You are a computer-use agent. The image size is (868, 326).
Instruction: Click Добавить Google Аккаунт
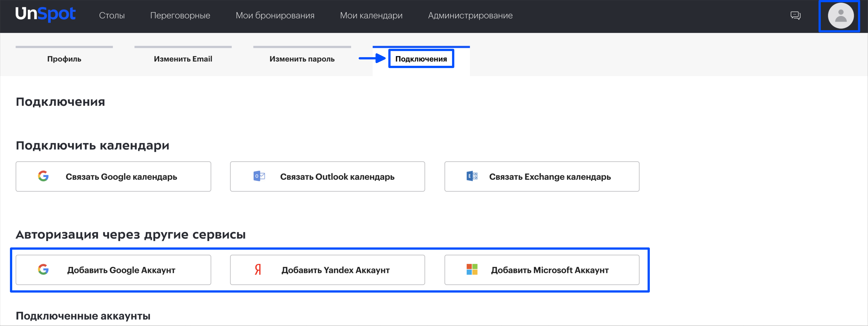click(x=113, y=270)
